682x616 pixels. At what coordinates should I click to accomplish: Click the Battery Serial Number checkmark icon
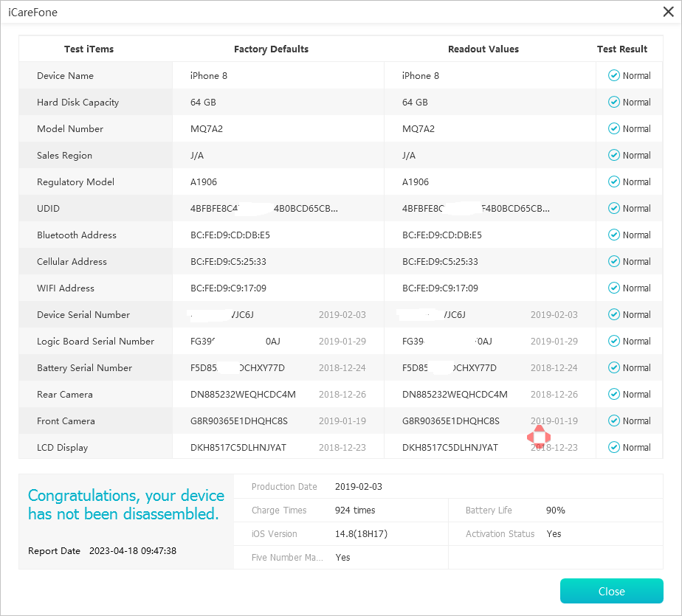613,367
